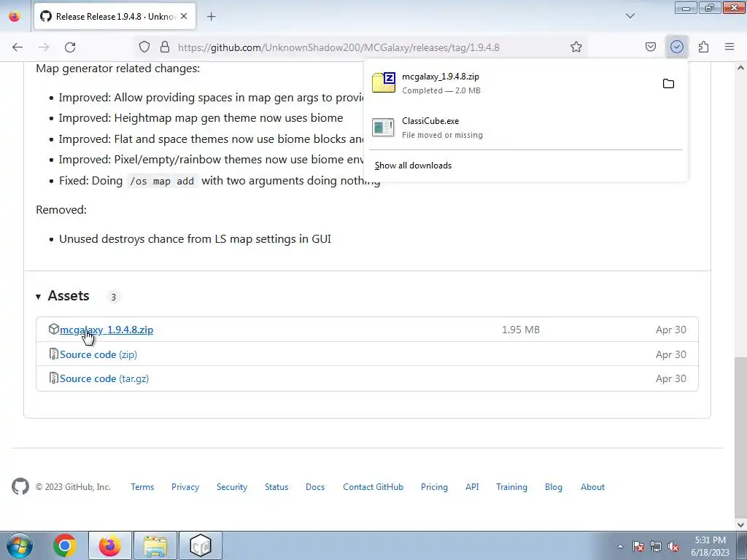Viewport: 747px width, 560px height.
Task: Click Show all downloads
Action: (413, 166)
